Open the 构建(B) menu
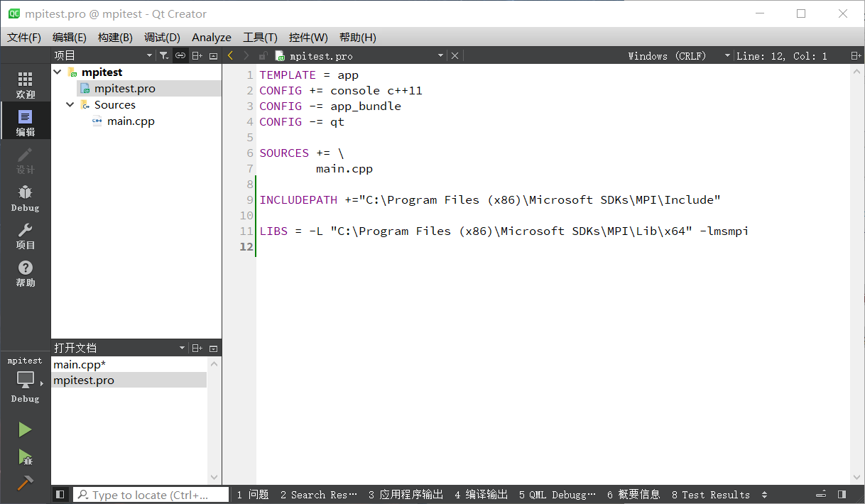The width and height of the screenshot is (865, 504). tap(115, 37)
